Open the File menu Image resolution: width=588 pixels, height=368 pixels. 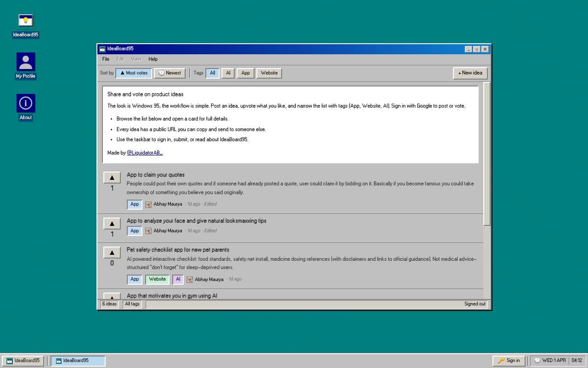pyautogui.click(x=105, y=59)
